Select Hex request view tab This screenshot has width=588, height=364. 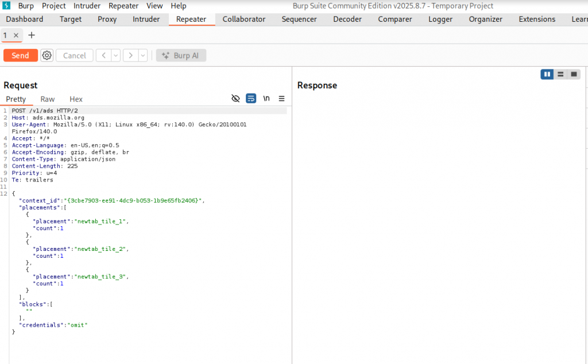[76, 99]
